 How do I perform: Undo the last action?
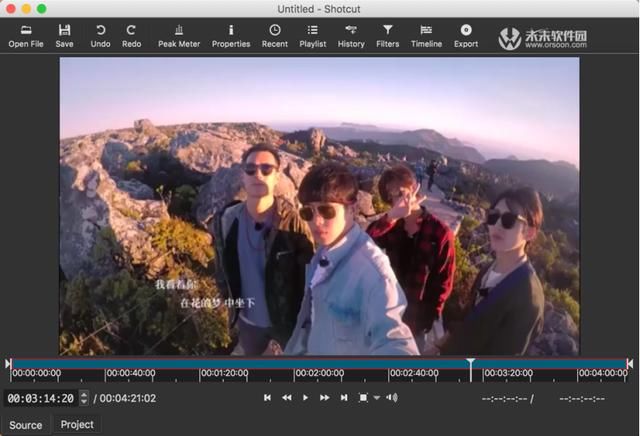point(100,36)
